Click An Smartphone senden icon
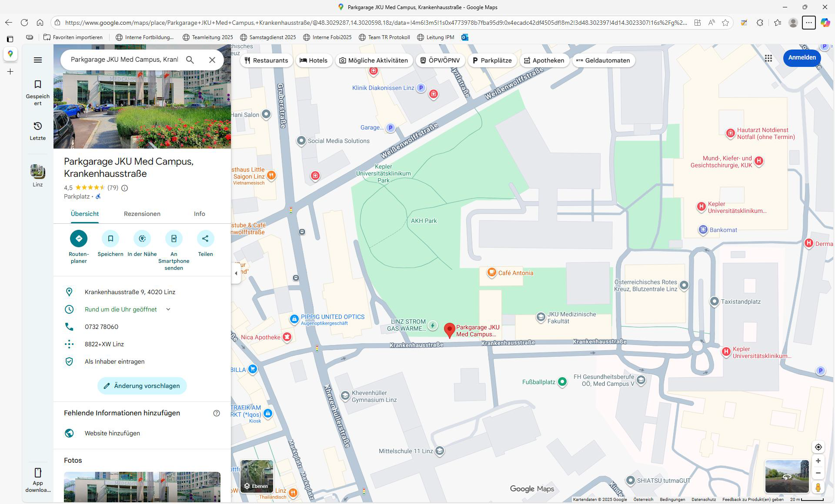This screenshot has height=504, width=835. (174, 239)
